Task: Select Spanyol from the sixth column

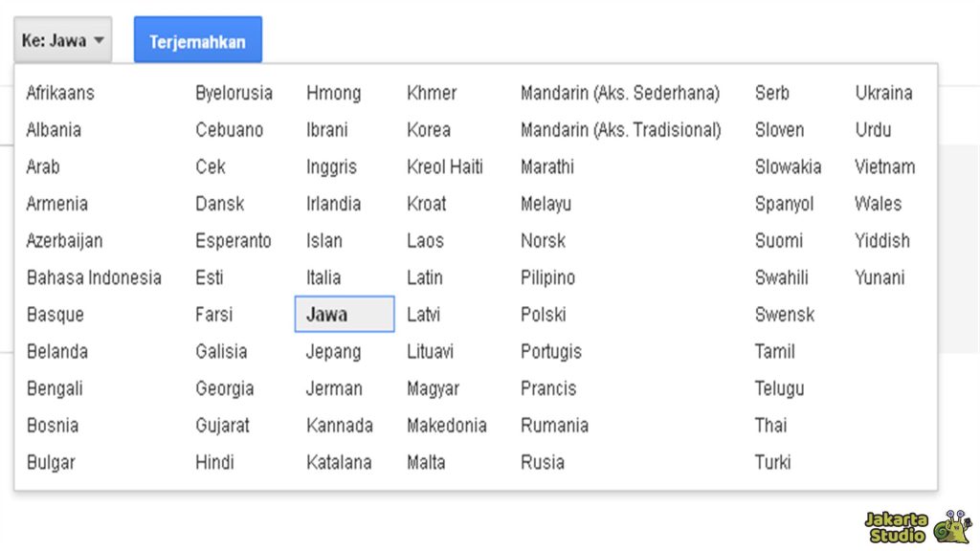Action: coord(785,204)
